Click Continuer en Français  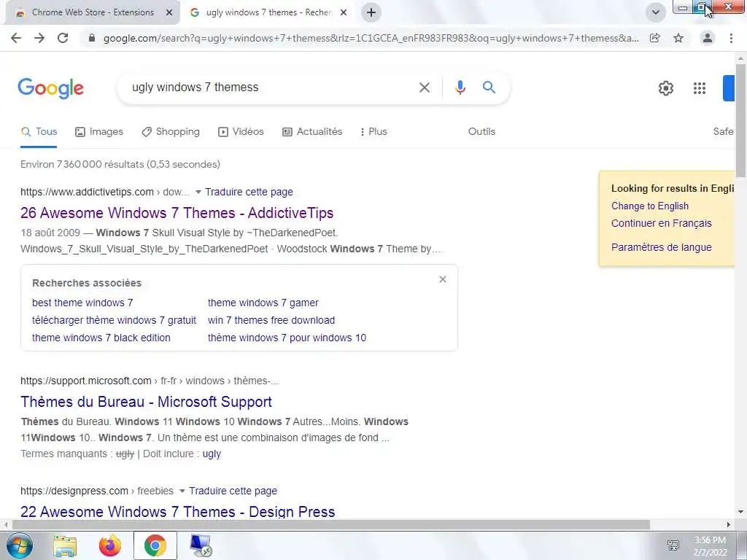(x=661, y=223)
